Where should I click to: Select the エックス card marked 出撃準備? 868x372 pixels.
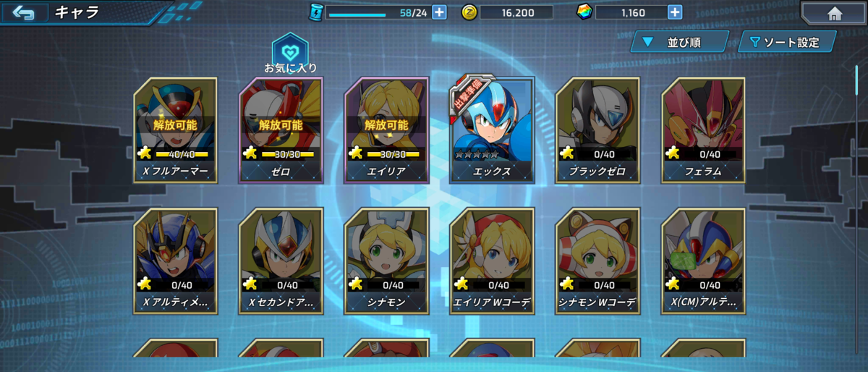coord(493,130)
